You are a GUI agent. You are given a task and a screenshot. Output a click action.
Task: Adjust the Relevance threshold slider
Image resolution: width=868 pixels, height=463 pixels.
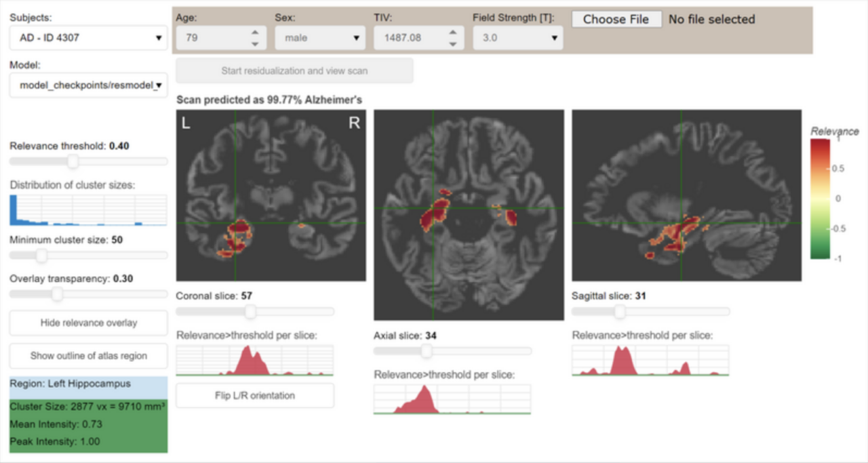[x=73, y=161]
